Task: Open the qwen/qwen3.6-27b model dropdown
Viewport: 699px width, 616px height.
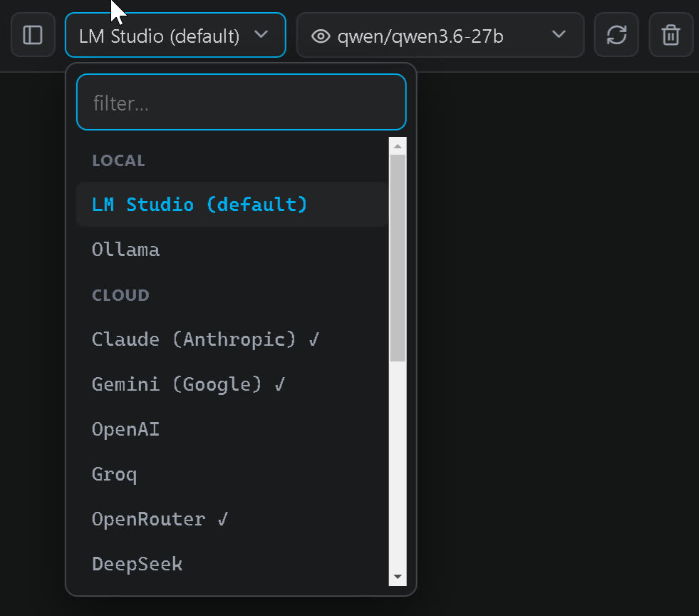Action: [x=440, y=35]
